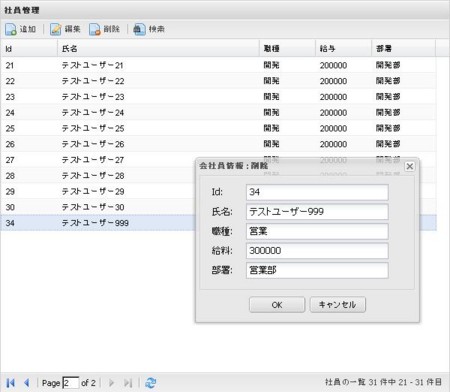450x392 pixels.
Task: Click the 社員管理 panel title
Action: coord(22,10)
